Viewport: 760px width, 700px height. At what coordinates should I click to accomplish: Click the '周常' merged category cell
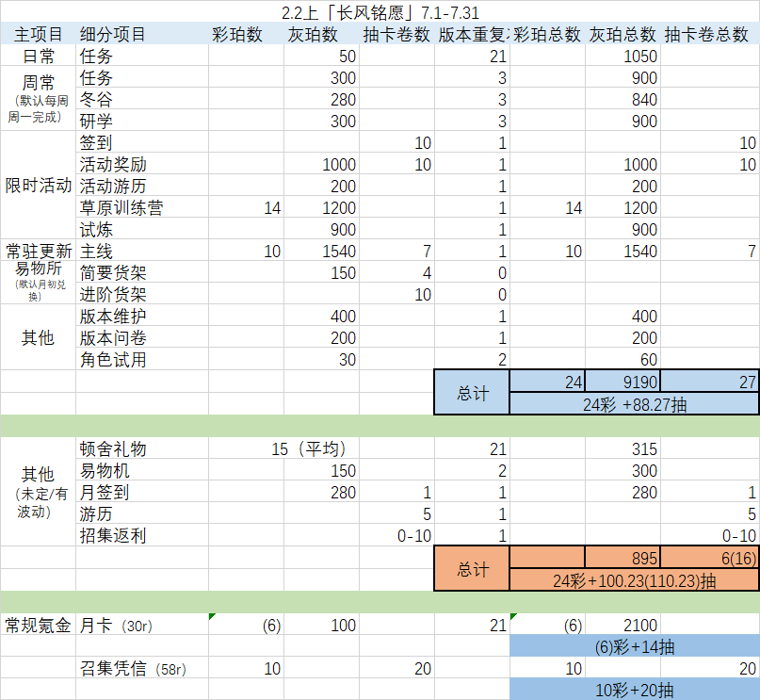[39, 98]
